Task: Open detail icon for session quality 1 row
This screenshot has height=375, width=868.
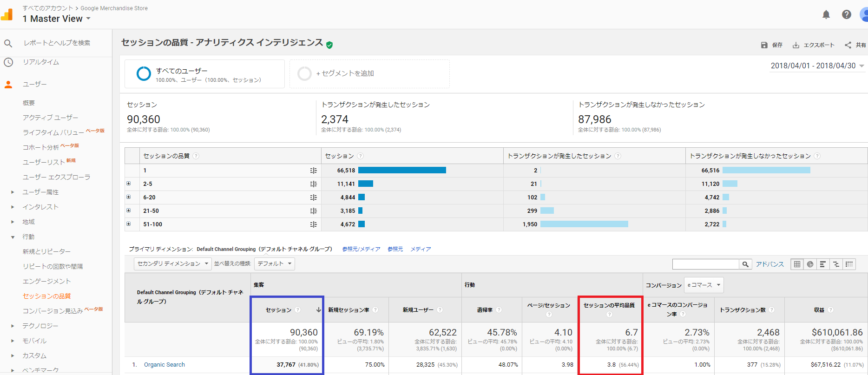Action: click(x=314, y=171)
